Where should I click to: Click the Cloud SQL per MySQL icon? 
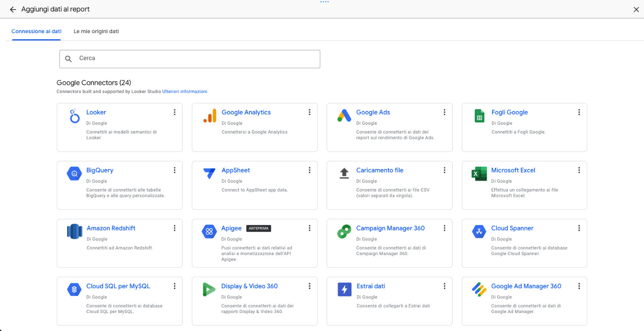[x=74, y=290]
